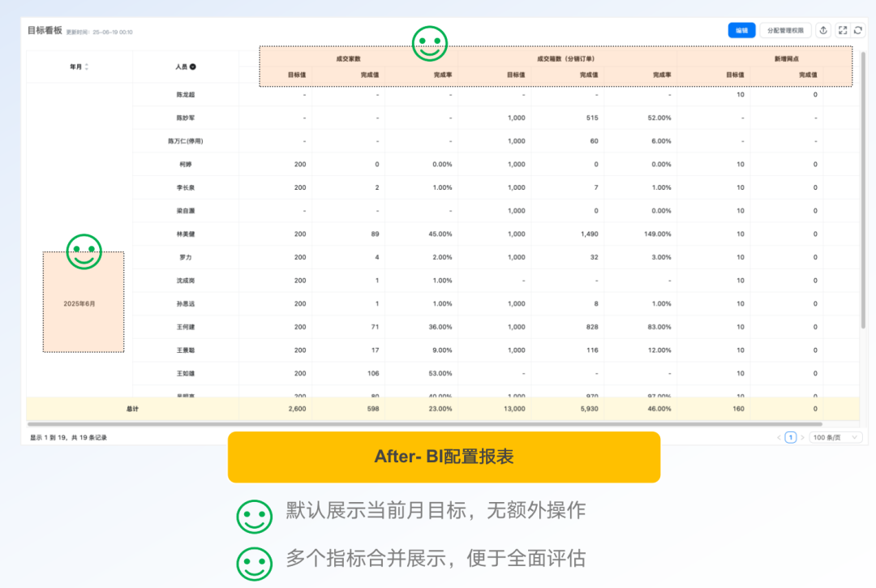Click the 总计 totals row

[x=134, y=409]
